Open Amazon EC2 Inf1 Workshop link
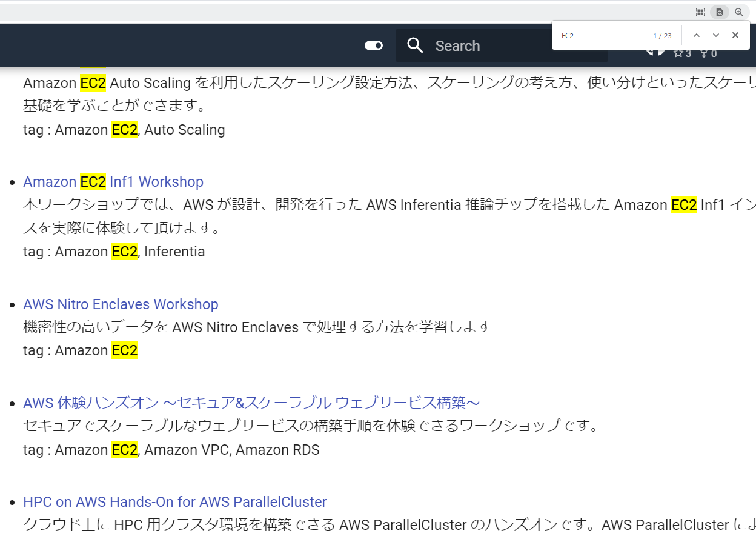The width and height of the screenshot is (756, 539). [x=113, y=182]
